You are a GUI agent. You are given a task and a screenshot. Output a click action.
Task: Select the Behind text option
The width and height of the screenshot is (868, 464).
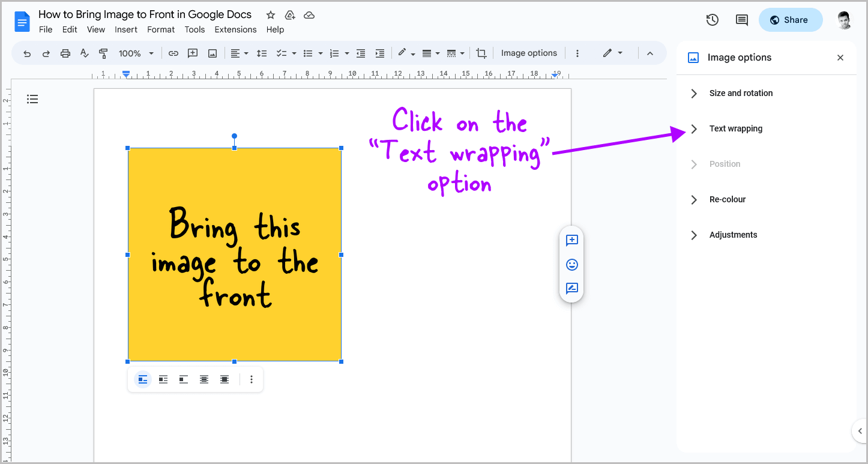[204, 379]
